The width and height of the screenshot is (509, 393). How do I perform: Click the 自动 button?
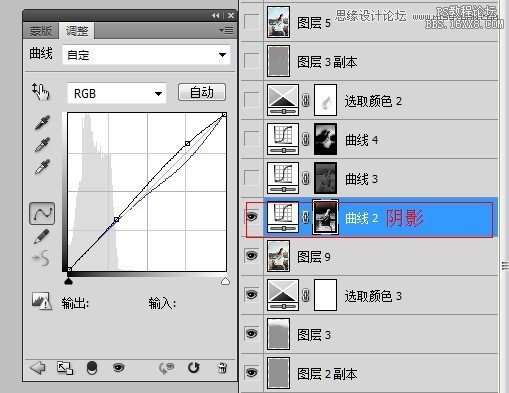(202, 92)
